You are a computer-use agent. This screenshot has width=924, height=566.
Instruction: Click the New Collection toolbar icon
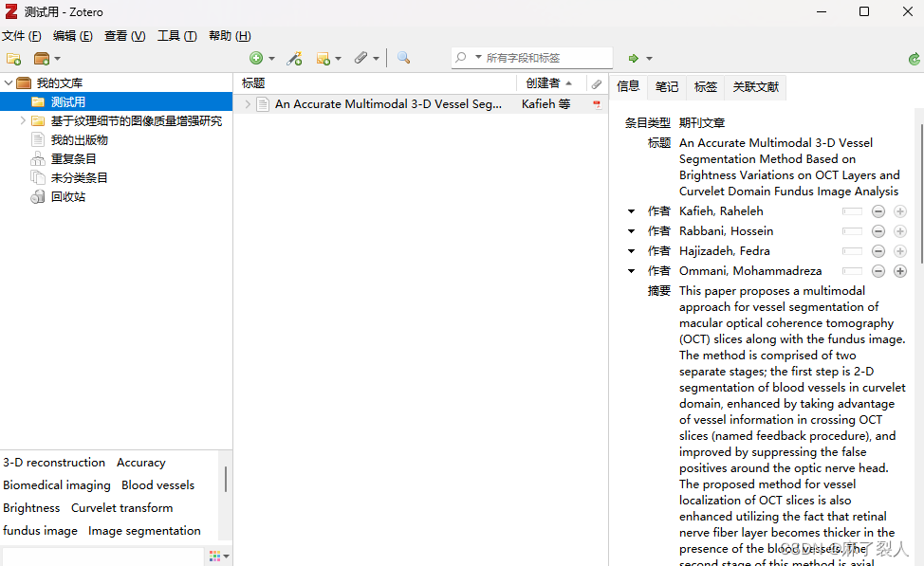click(x=13, y=59)
